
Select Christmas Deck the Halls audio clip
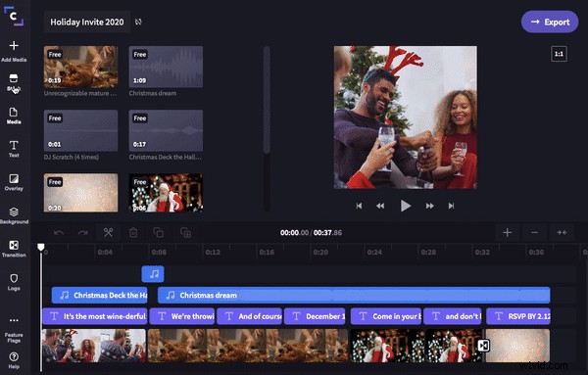click(x=99, y=296)
